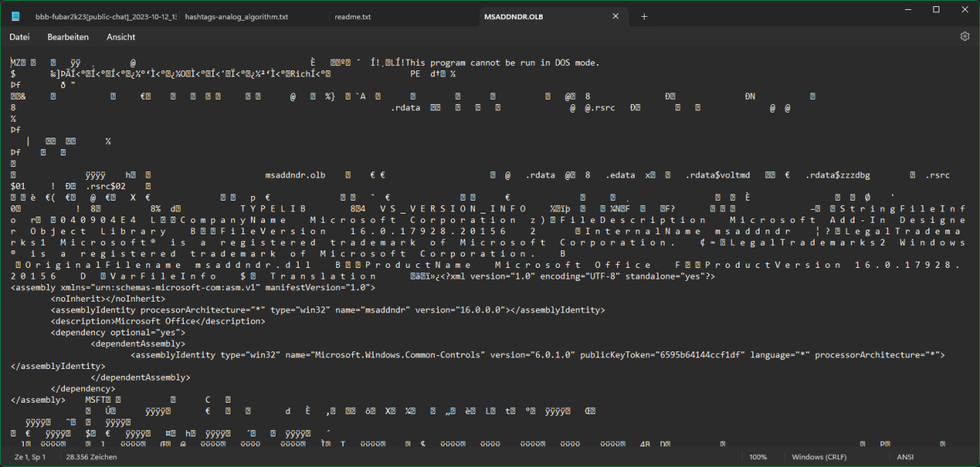The height and width of the screenshot is (467, 980).
Task: Click the Notepad app icon in title bar
Action: point(15,16)
